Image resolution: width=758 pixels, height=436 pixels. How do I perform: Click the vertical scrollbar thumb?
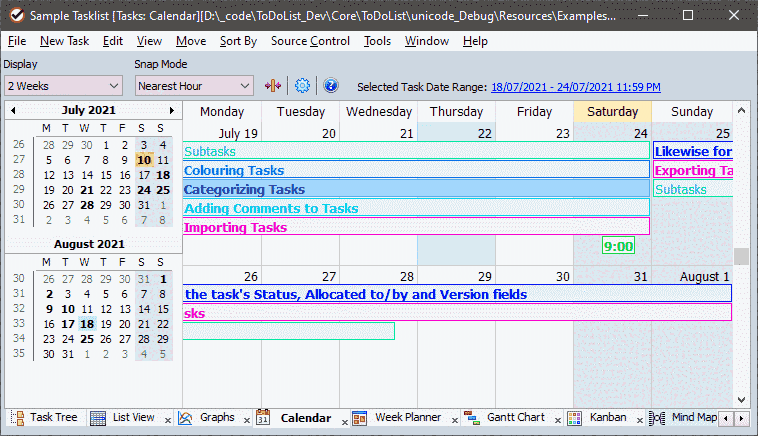pyautogui.click(x=741, y=256)
